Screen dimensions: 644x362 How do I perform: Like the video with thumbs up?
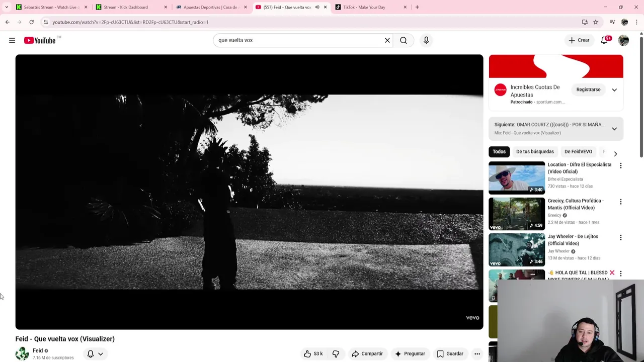tap(312, 354)
